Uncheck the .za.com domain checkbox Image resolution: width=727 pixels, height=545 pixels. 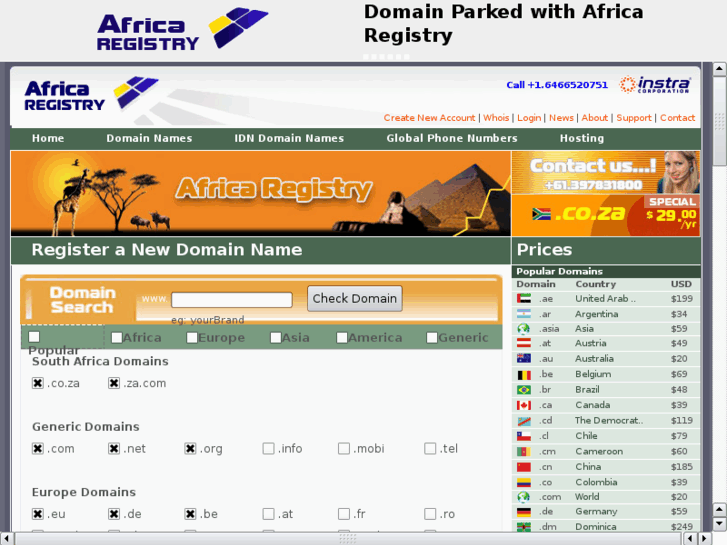tap(114, 383)
